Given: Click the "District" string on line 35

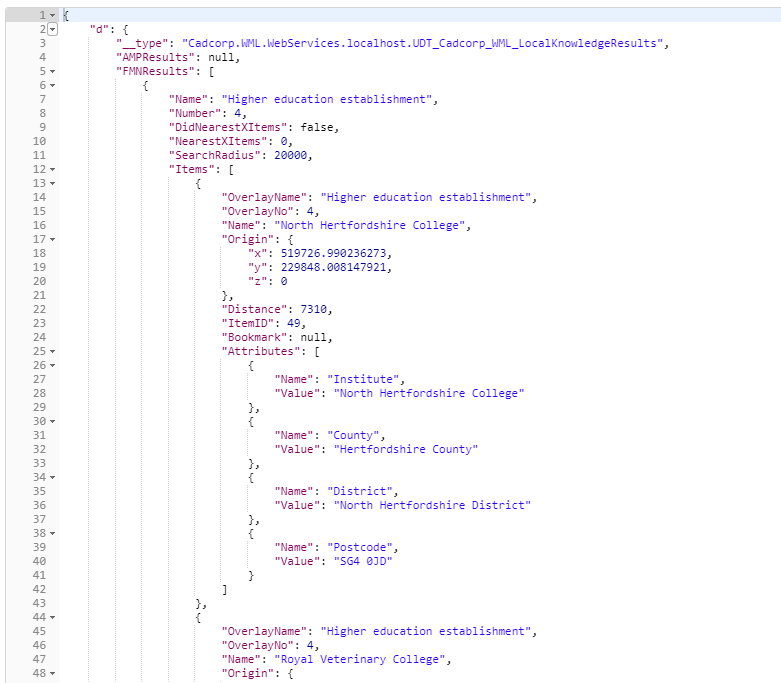Looking at the screenshot, I should (x=360, y=491).
